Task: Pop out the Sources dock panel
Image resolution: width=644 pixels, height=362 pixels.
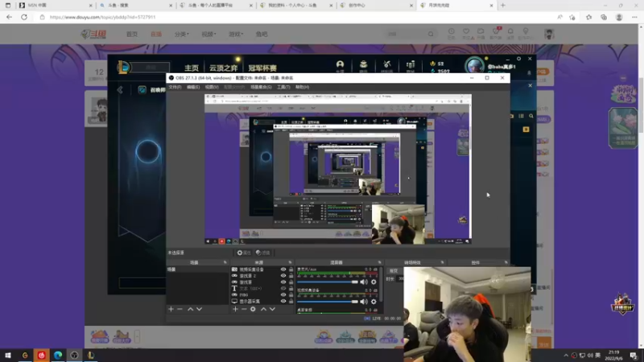Action: click(x=290, y=262)
